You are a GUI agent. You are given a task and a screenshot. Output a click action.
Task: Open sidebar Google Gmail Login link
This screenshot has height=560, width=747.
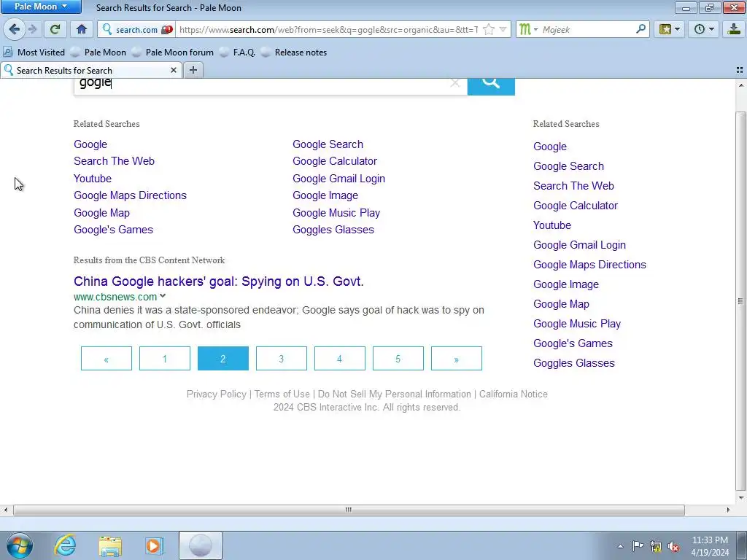click(x=579, y=245)
